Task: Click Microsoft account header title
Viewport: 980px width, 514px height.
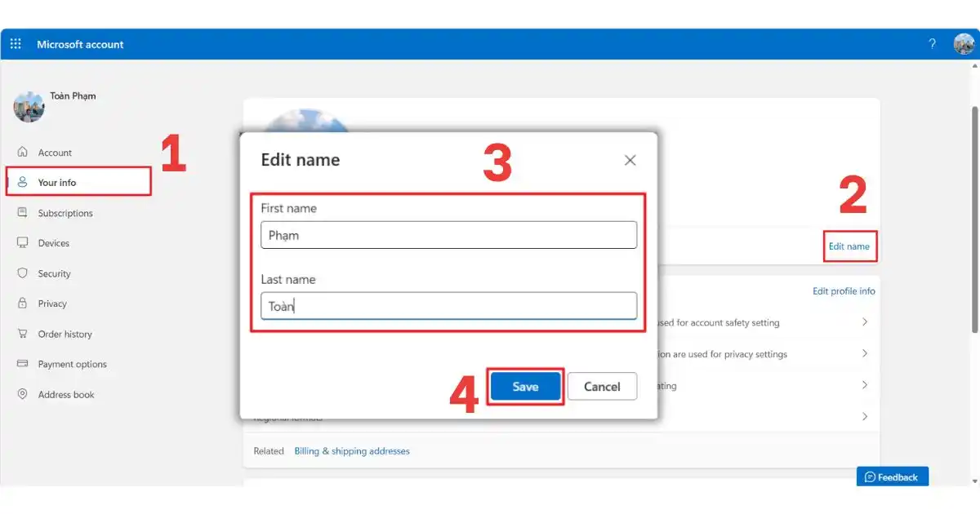Action: click(80, 44)
